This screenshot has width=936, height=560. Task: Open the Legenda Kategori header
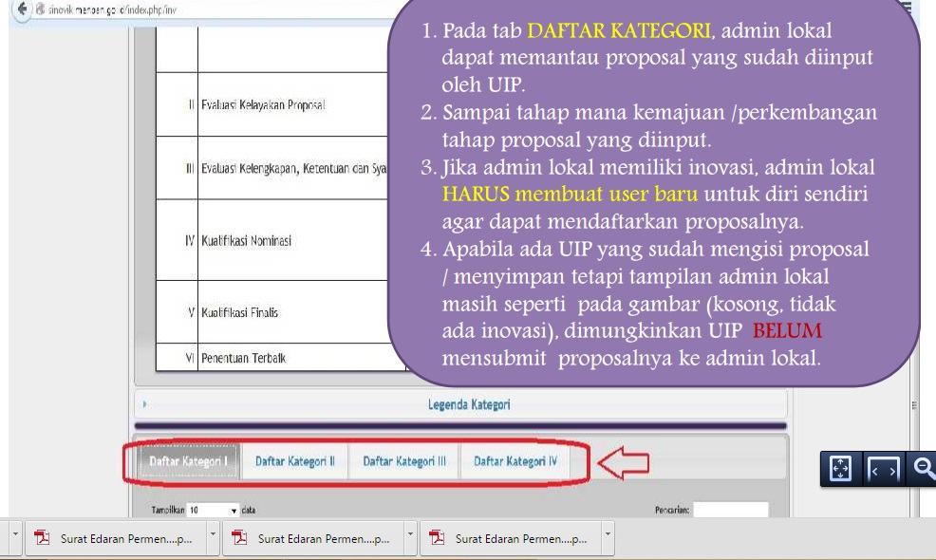tap(460, 404)
